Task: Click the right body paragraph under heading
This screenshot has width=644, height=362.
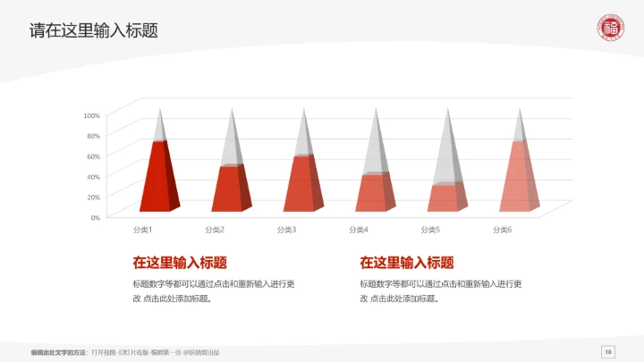Action: pyautogui.click(x=441, y=291)
